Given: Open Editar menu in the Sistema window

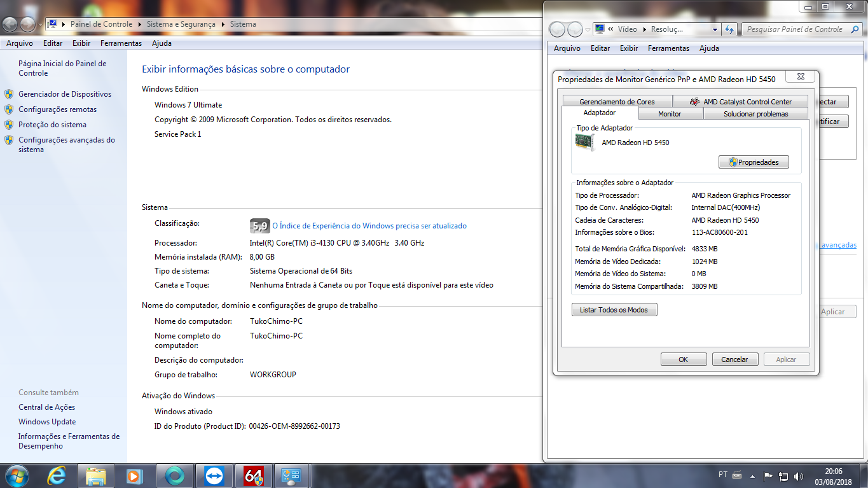Looking at the screenshot, I should tap(53, 43).
